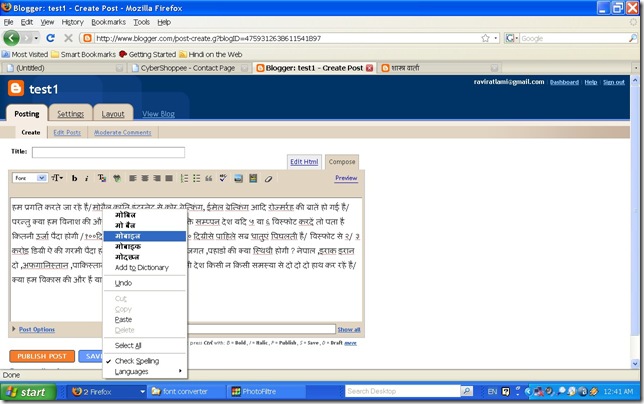Open the back/forward history dropdown arrow
644x404 pixels.
click(x=36, y=38)
